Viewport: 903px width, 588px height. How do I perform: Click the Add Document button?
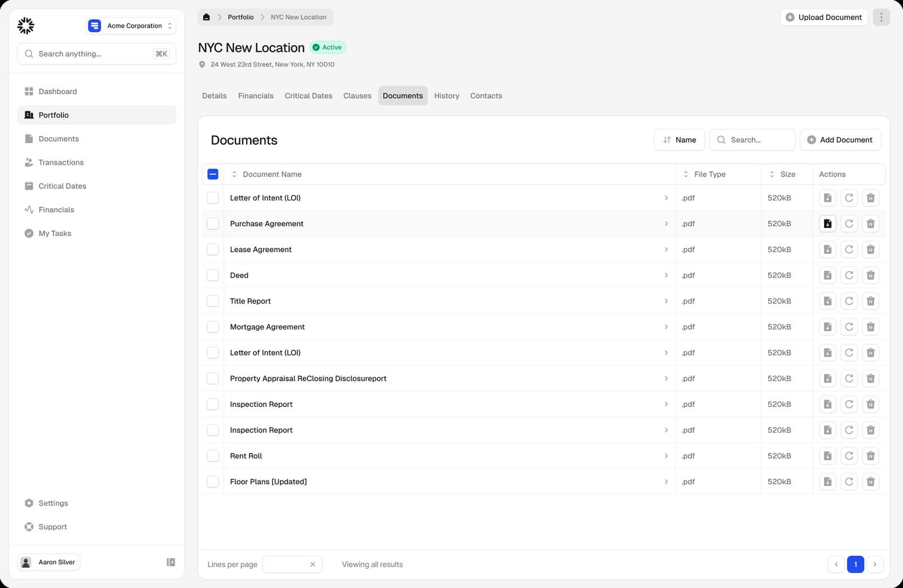(840, 140)
